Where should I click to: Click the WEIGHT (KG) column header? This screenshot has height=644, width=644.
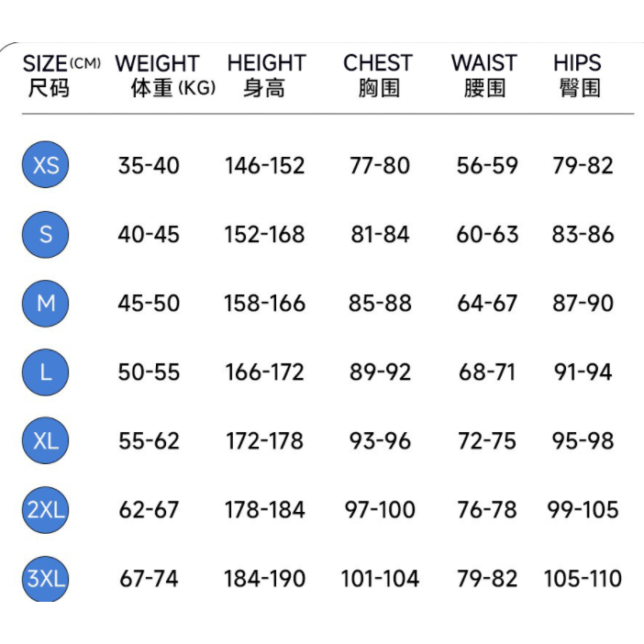(163, 75)
